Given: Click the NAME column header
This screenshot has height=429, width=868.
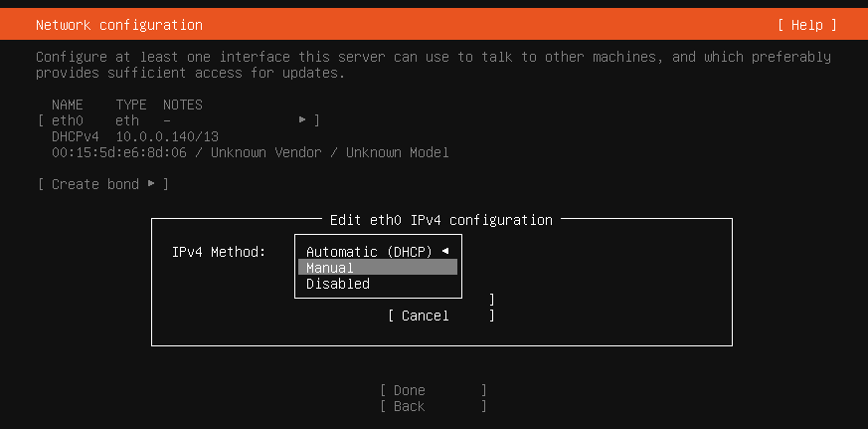Looking at the screenshot, I should click(x=68, y=105).
